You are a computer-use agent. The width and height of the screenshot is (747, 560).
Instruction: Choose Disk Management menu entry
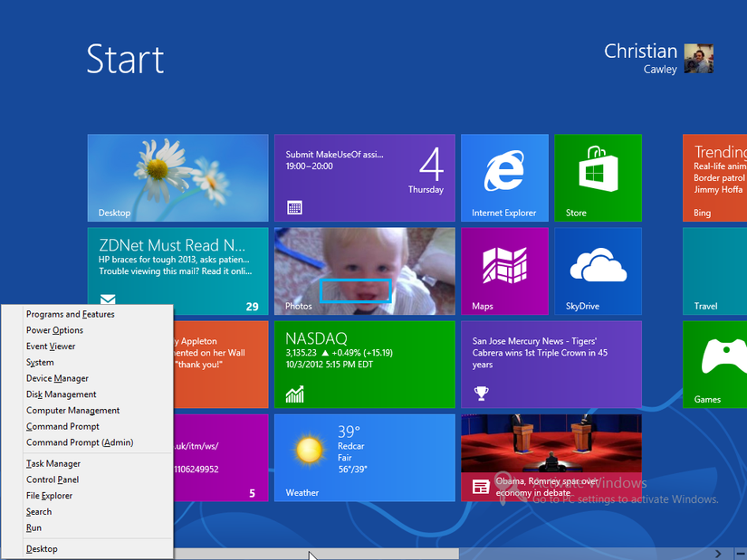coord(61,394)
